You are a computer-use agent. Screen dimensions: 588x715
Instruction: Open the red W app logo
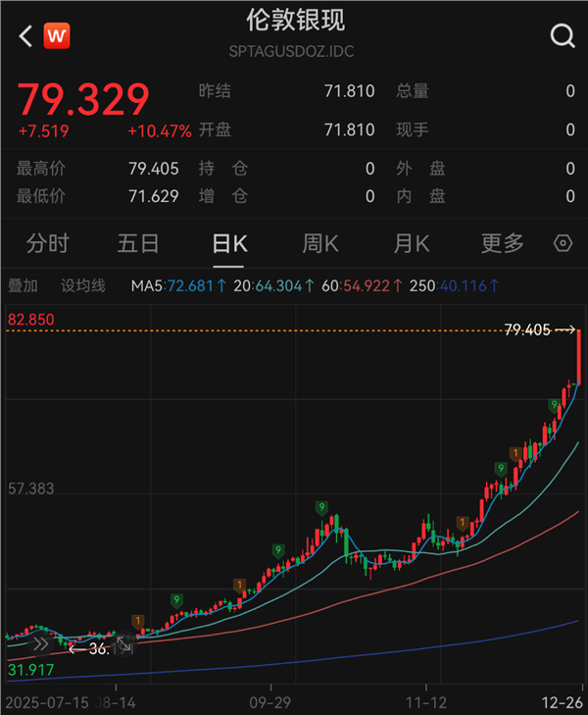point(58,36)
